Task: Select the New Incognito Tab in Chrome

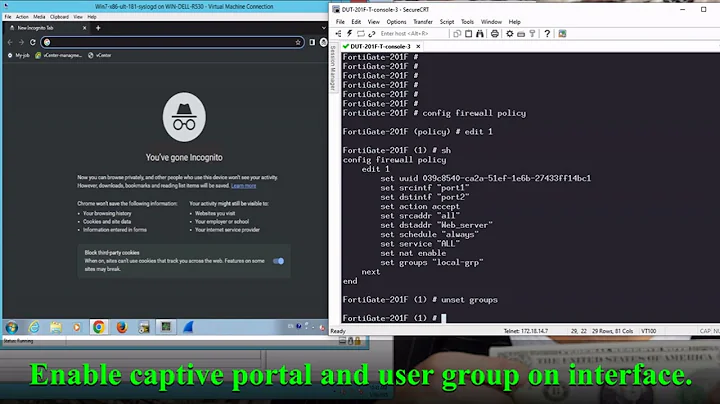Action: [46, 28]
